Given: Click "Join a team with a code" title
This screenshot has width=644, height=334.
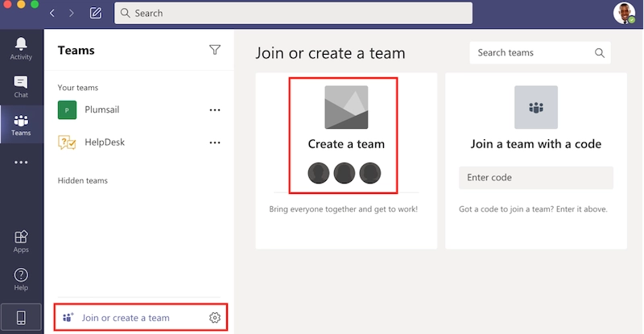Looking at the screenshot, I should point(536,144).
